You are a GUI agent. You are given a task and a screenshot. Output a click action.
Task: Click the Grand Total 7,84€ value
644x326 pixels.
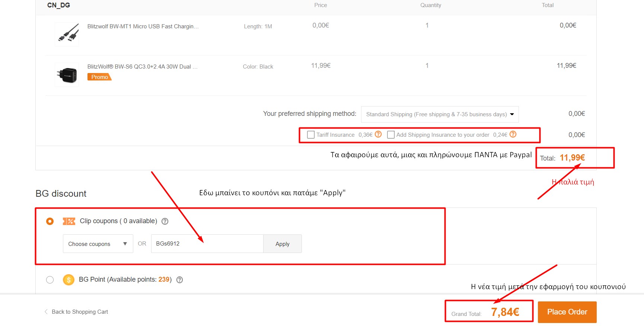pyautogui.click(x=505, y=312)
